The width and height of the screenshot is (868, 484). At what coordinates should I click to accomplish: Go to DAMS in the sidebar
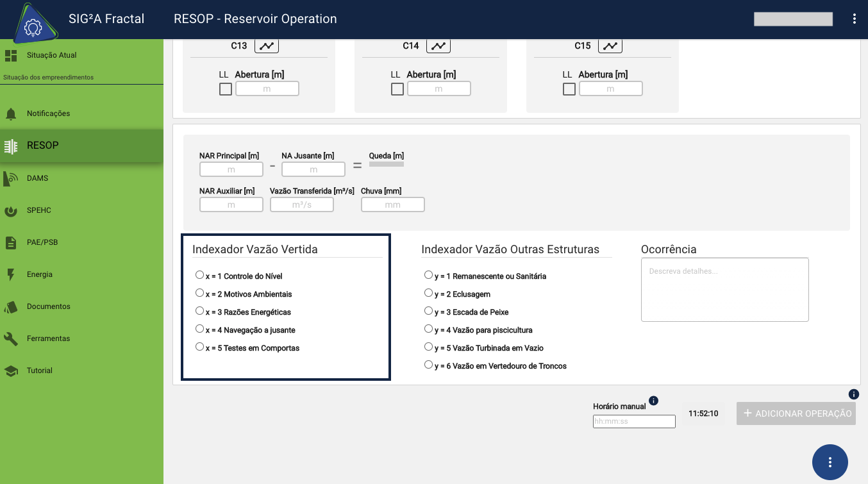pyautogui.click(x=37, y=178)
